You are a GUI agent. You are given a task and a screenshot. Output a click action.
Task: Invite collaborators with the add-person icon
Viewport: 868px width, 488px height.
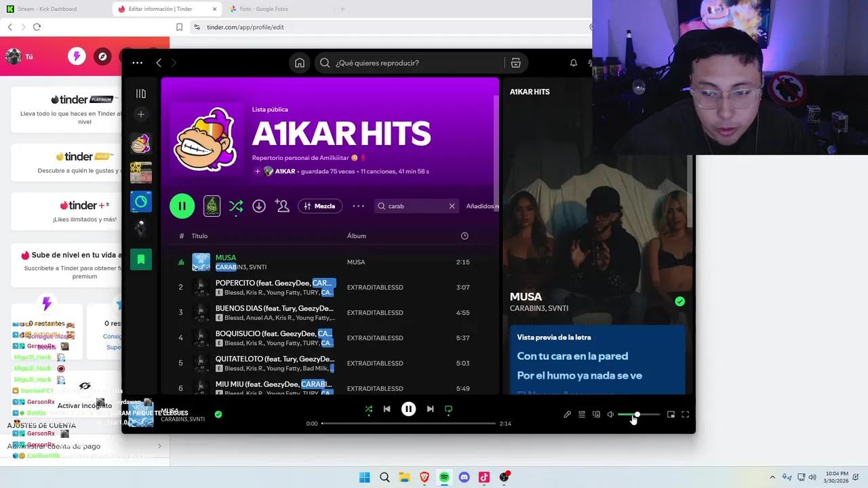[x=282, y=206]
